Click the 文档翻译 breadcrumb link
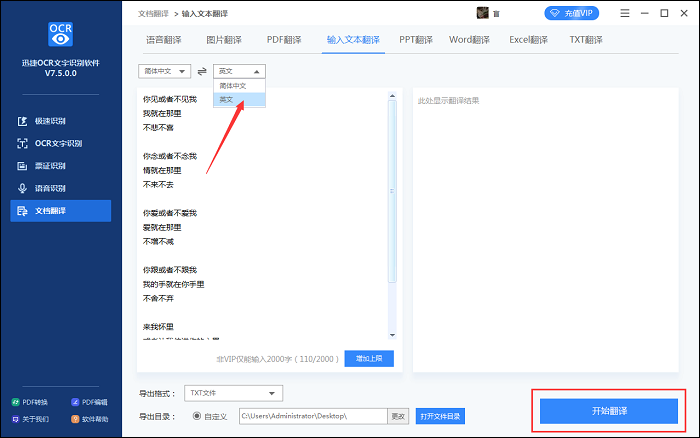The image size is (700, 438). [153, 14]
